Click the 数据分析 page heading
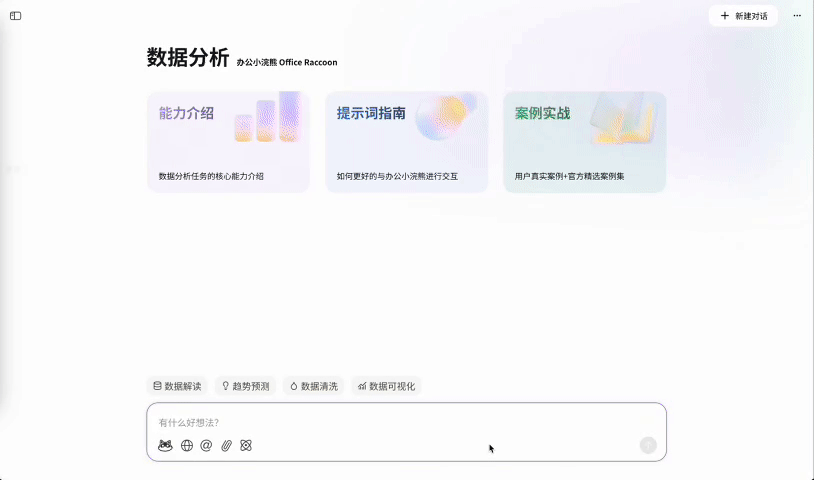The image size is (814, 480). coord(188,58)
